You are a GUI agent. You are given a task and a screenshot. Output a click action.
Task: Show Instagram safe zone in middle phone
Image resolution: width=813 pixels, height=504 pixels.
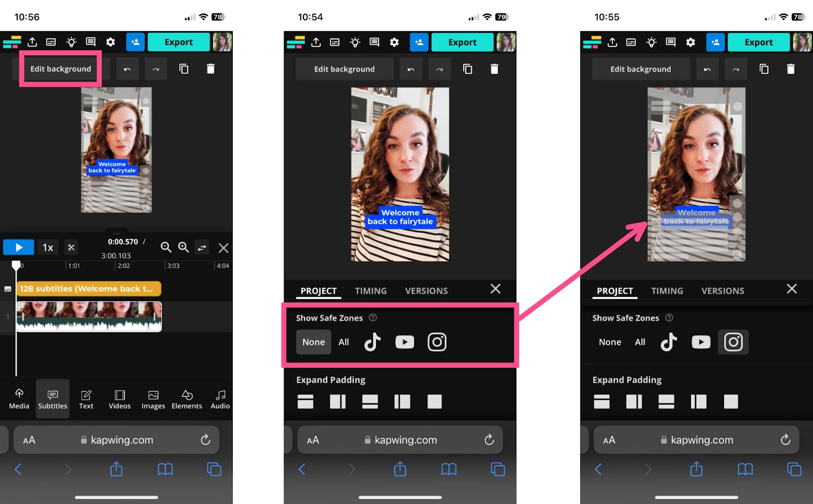click(x=437, y=342)
